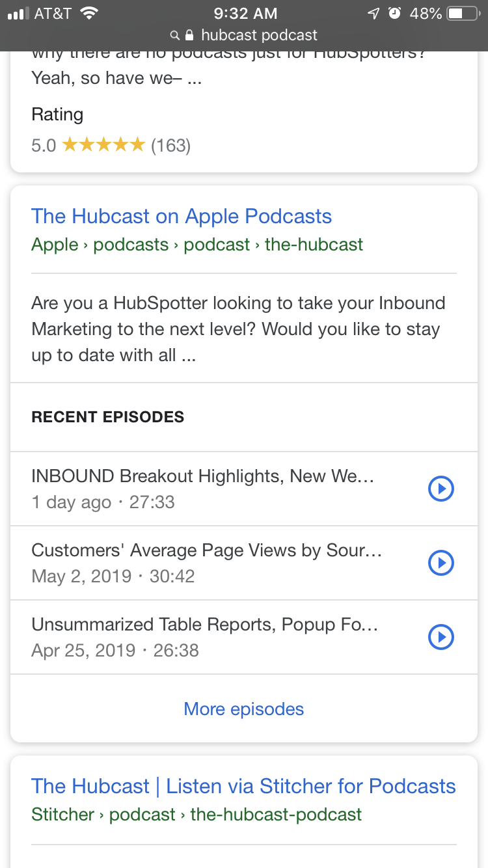Tap the five-star rating row
This screenshot has width=488, height=868.
(x=111, y=145)
